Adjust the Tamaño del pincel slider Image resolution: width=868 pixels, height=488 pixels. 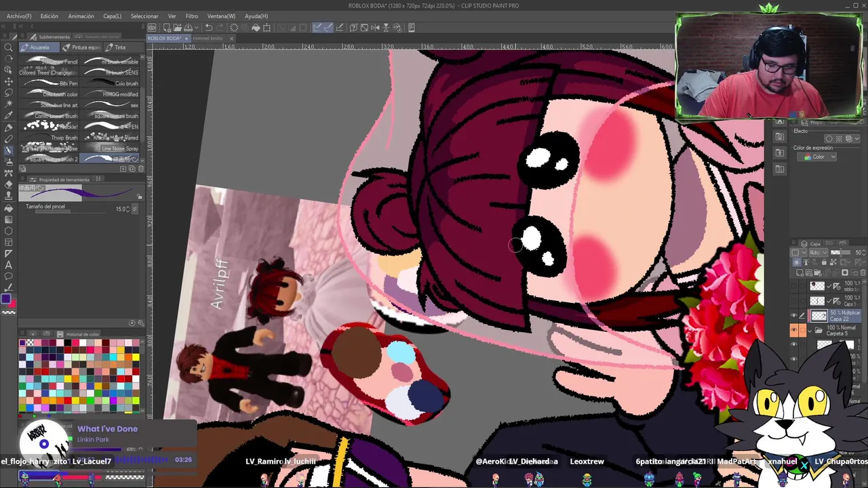tap(71, 211)
